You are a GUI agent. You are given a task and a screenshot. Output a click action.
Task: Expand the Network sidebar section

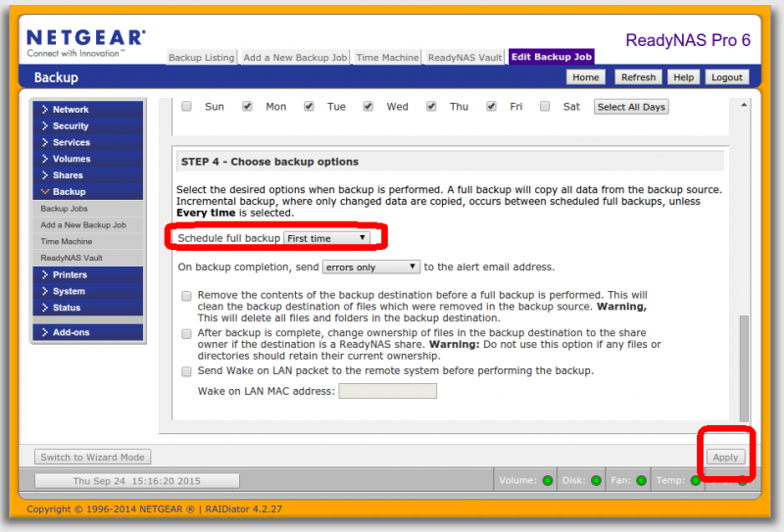click(x=88, y=110)
